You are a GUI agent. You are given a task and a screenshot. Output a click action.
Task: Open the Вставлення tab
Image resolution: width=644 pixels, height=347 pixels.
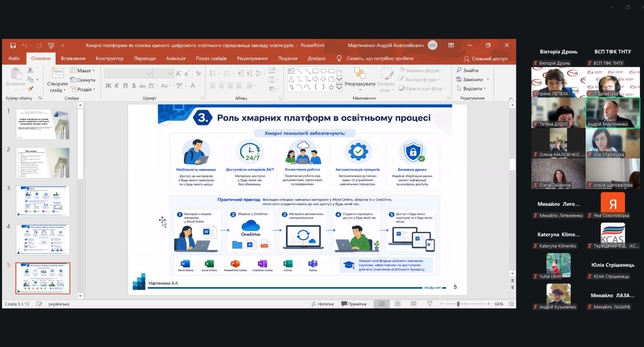tap(73, 58)
